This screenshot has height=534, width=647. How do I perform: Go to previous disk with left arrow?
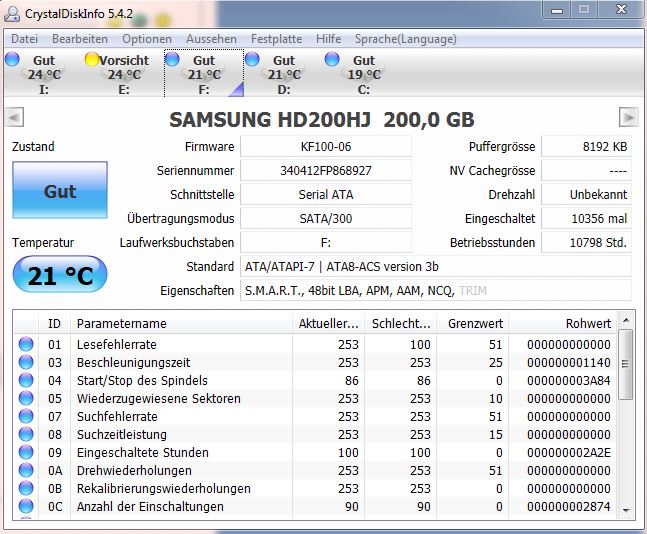point(15,118)
